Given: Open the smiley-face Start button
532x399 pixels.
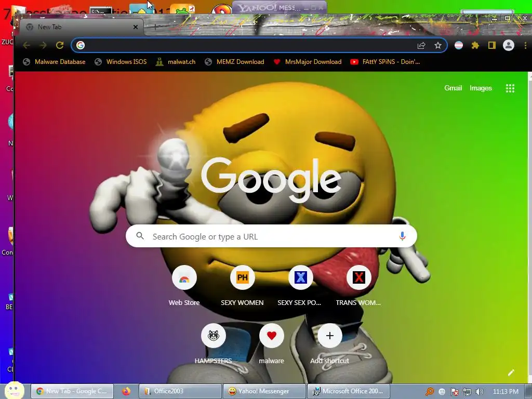Looking at the screenshot, I should point(14,391).
